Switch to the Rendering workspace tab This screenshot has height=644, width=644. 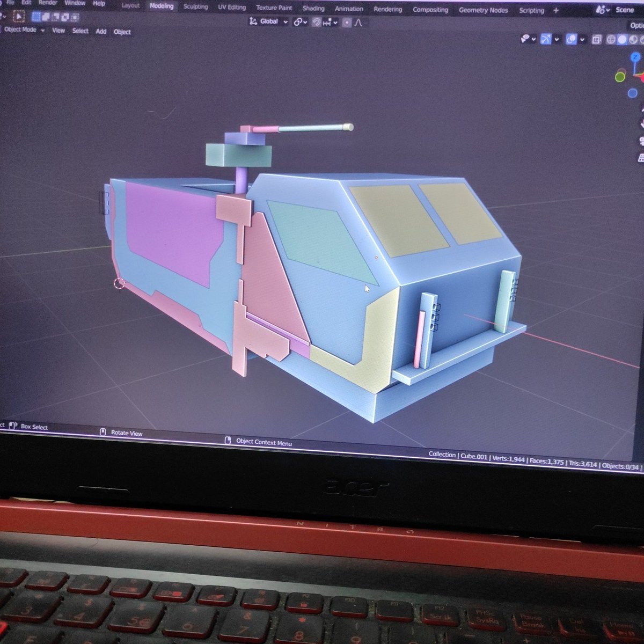coord(387,9)
